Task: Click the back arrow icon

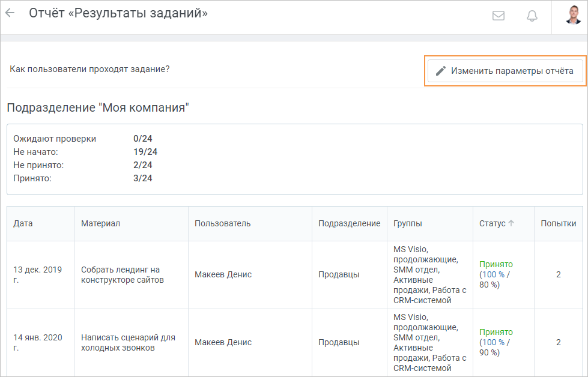Action: 10,13
